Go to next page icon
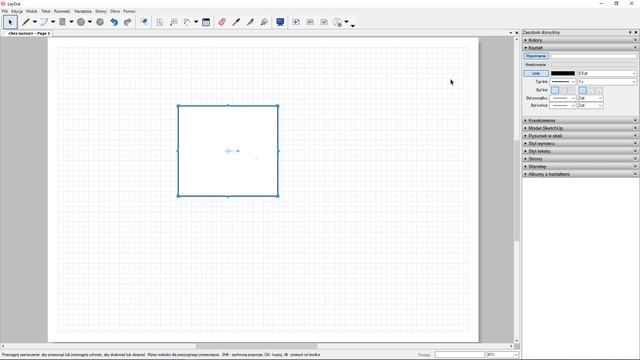The height and width of the screenshot is (360, 640). [x=324, y=22]
